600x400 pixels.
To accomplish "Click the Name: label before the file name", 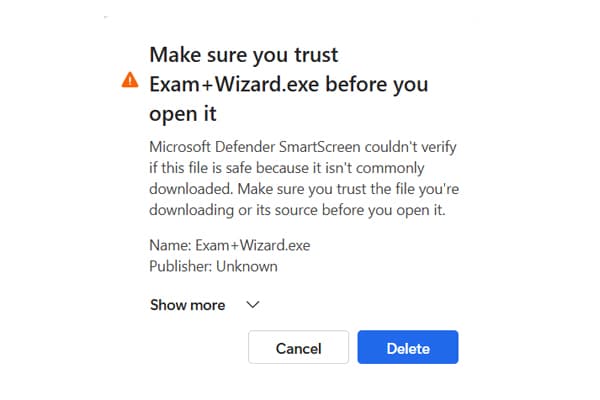I will (x=170, y=245).
